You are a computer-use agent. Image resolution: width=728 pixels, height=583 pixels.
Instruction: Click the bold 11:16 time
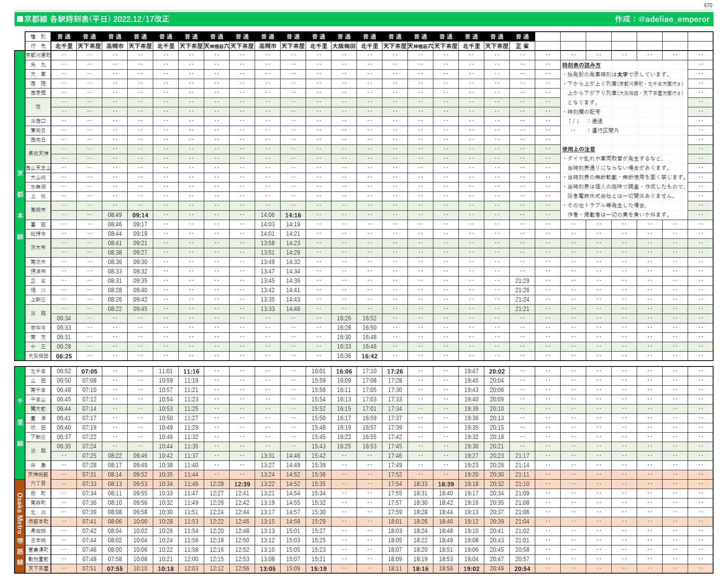pos(191,371)
